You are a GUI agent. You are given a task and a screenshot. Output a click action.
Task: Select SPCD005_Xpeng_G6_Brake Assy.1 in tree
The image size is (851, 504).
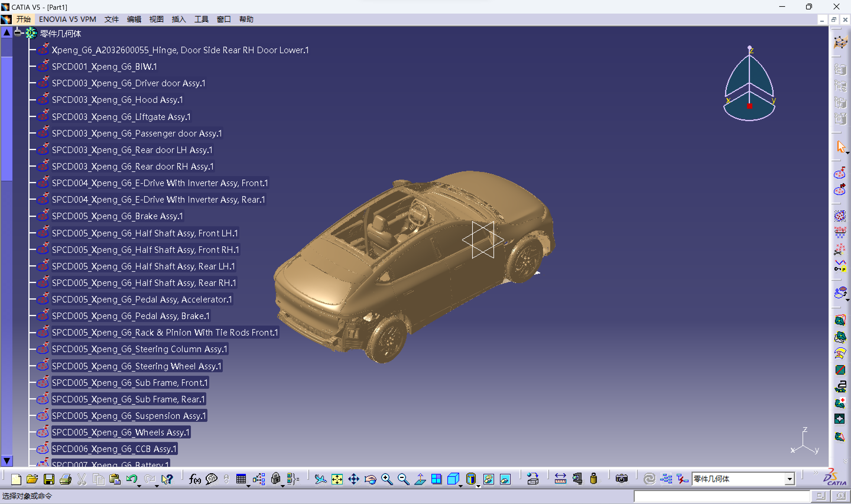point(118,216)
